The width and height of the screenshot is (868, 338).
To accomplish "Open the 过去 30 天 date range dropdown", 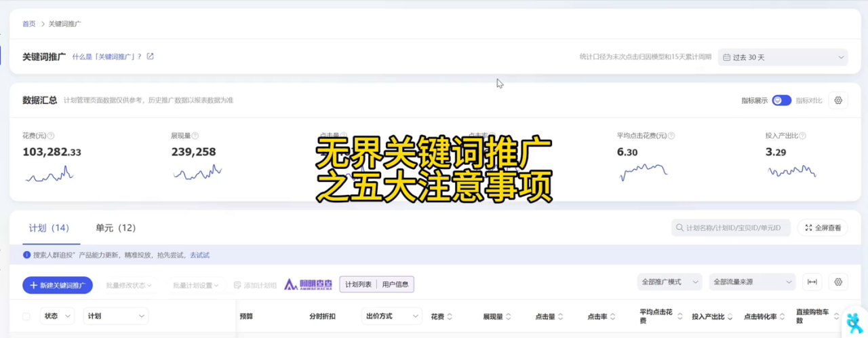I will 783,58.
